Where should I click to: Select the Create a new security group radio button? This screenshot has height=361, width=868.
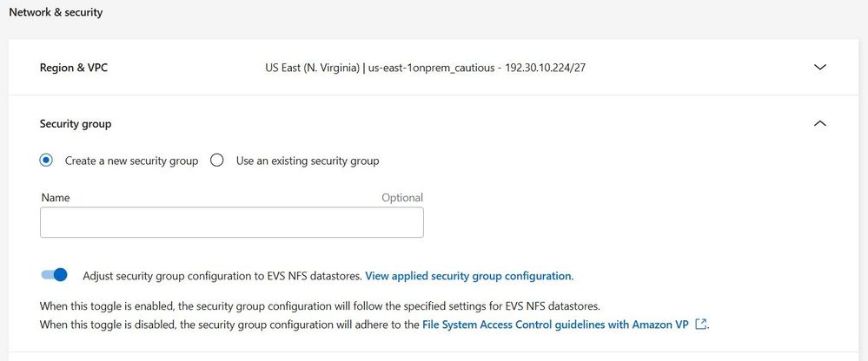click(x=46, y=161)
